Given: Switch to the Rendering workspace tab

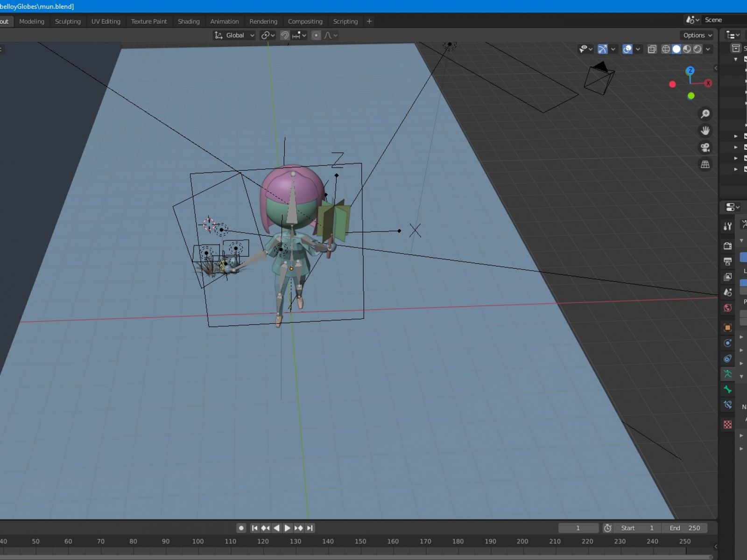Looking at the screenshot, I should [x=263, y=21].
